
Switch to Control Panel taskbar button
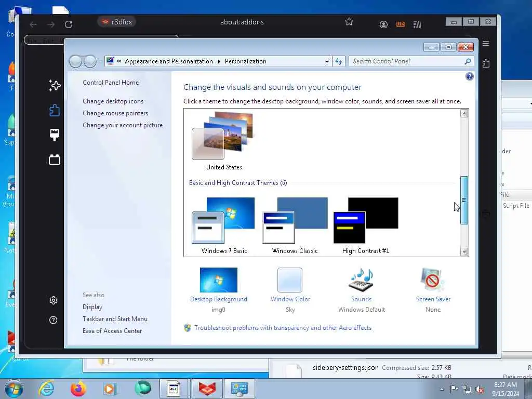[x=239, y=389]
